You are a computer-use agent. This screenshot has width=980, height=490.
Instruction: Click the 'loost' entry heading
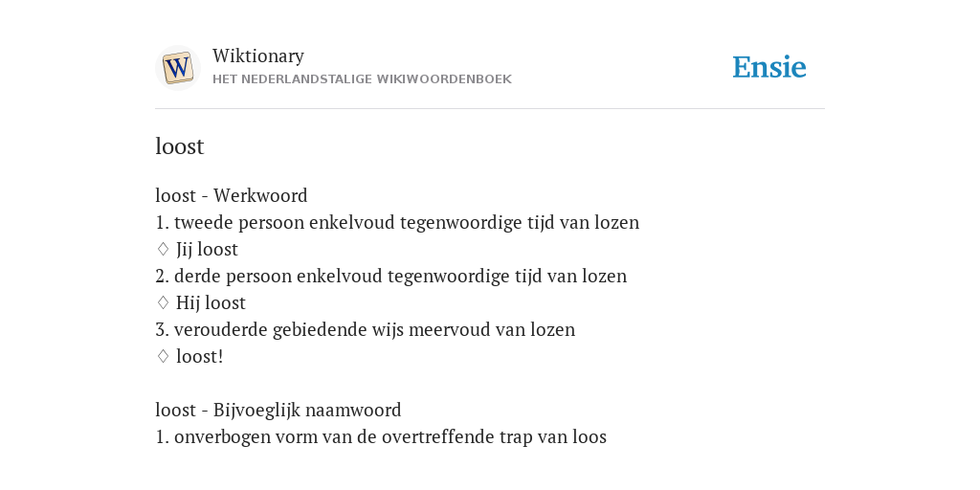180,146
